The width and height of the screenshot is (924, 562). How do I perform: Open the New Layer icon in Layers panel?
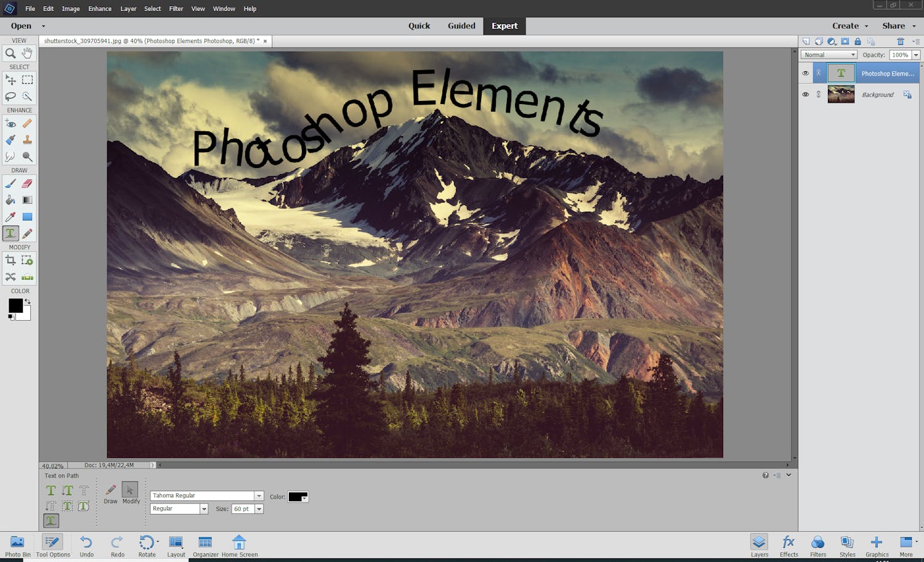click(x=806, y=41)
